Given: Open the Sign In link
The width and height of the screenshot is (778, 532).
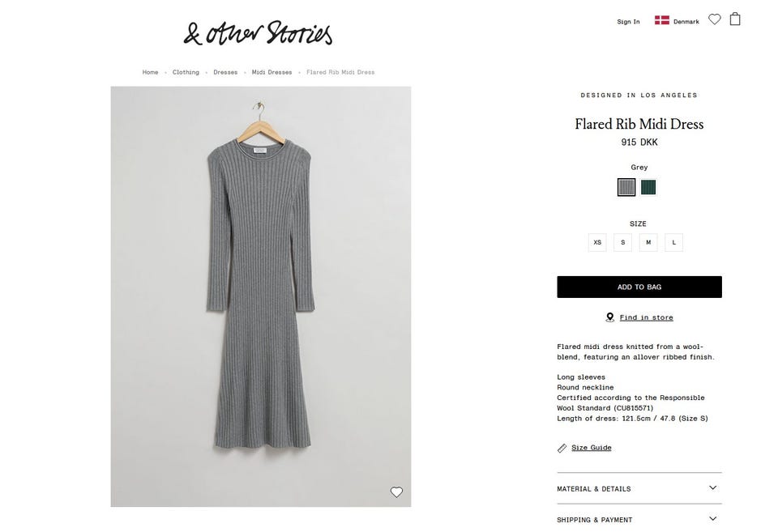Looking at the screenshot, I should [x=628, y=22].
